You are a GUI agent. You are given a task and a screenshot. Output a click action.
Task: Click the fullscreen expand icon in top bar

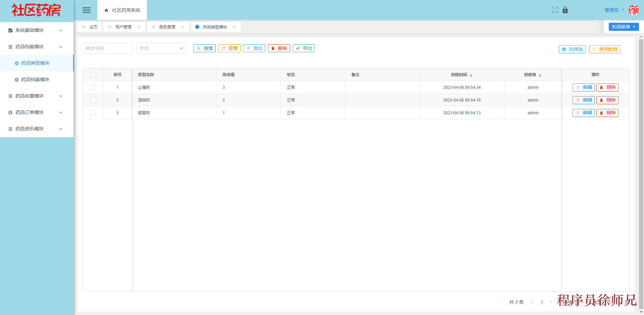point(555,10)
